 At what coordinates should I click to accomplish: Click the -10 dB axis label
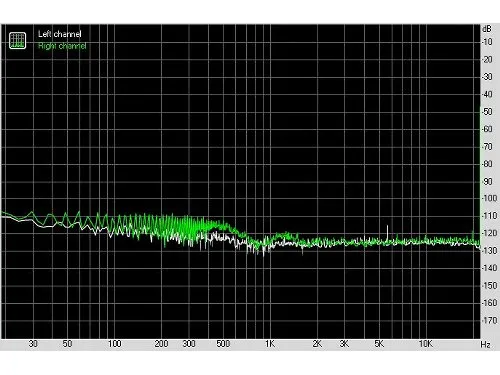point(487,42)
